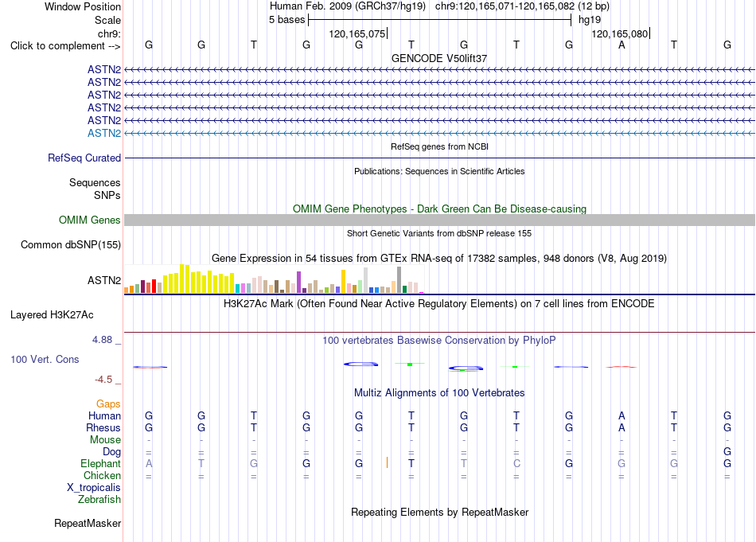Open the H3K27Ac Mark ENCODE track title
This screenshot has height=542, width=756.
(439, 304)
